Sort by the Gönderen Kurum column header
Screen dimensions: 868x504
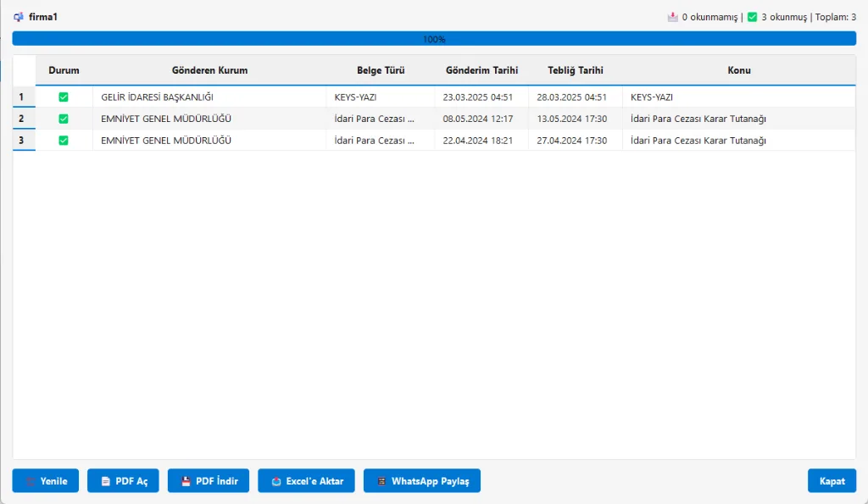[x=209, y=70]
